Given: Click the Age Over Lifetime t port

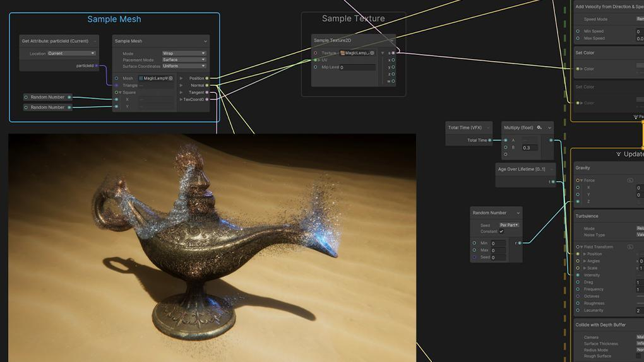Looking at the screenshot, I should 553,182.
